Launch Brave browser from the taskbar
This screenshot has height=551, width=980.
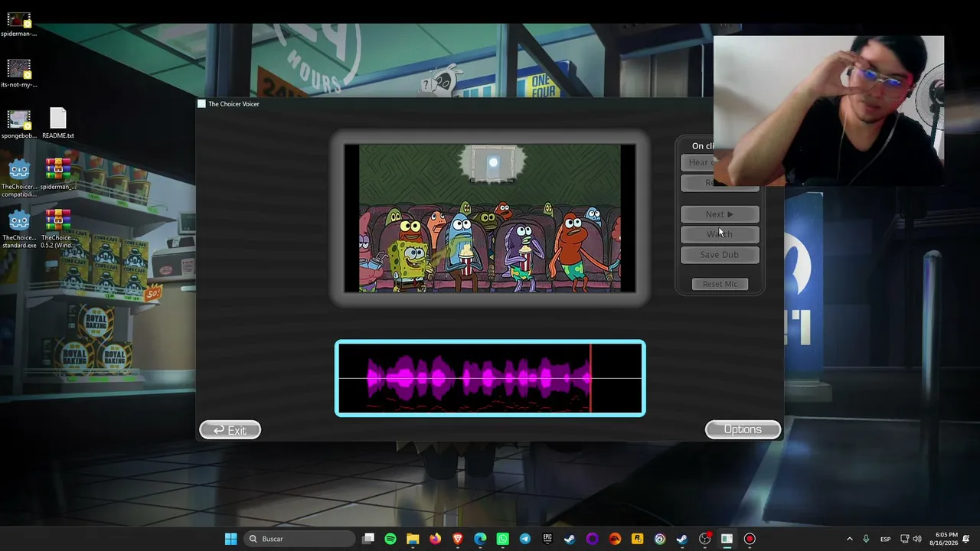point(458,539)
